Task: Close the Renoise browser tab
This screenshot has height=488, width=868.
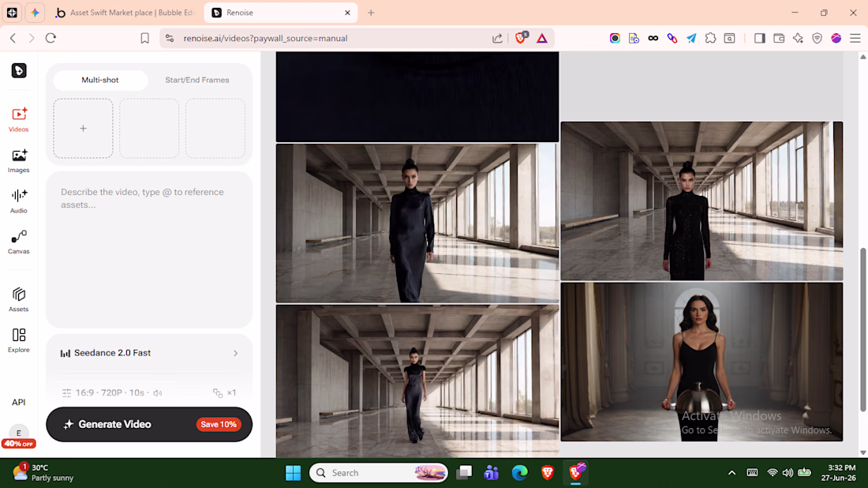Action: [x=348, y=12]
